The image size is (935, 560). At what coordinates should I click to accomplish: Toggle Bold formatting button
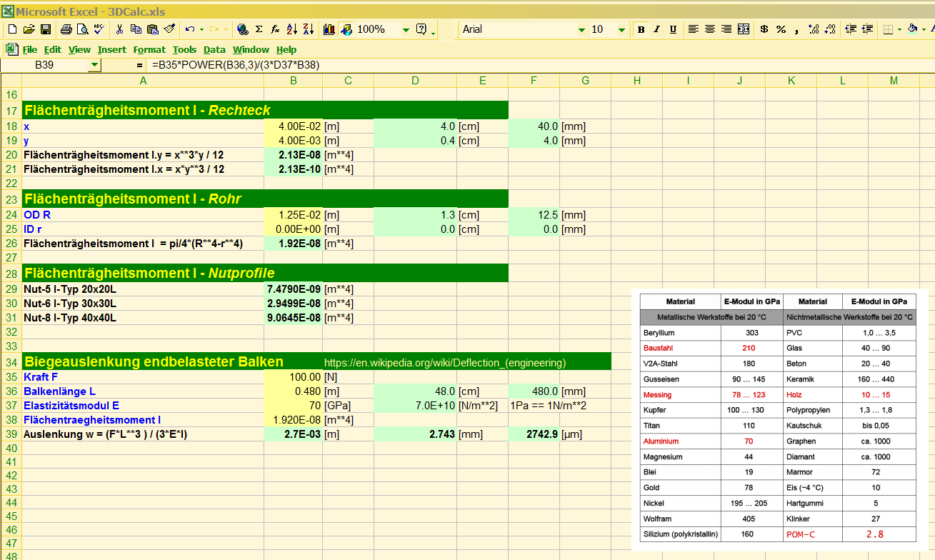641,29
